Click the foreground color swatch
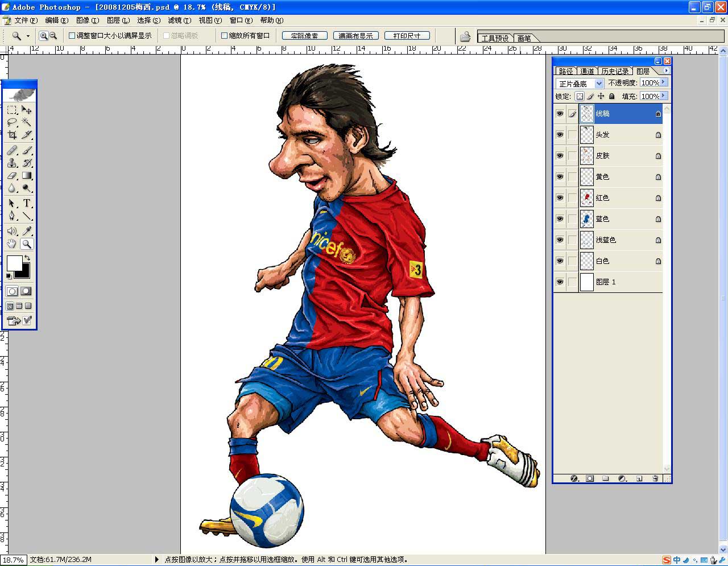 pos(14,263)
